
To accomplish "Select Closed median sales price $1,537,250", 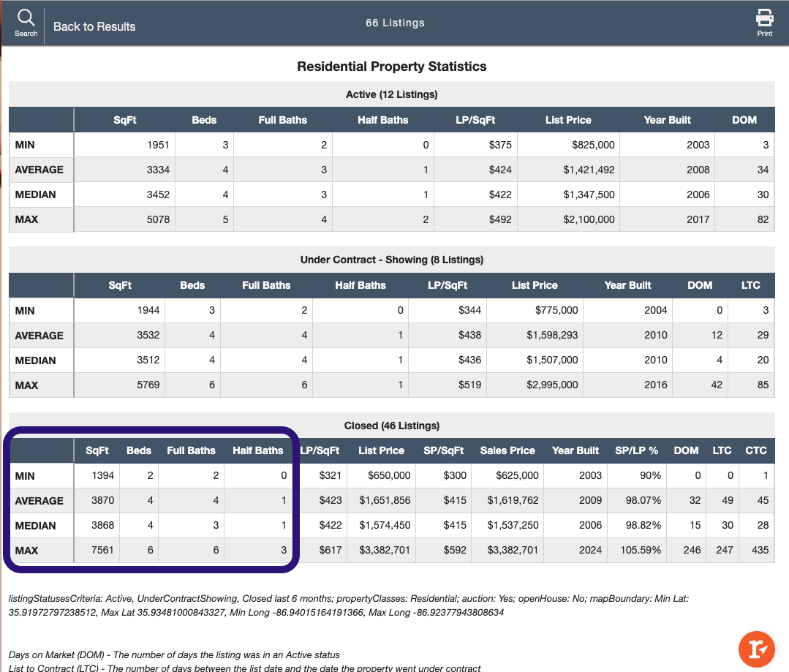I will point(513,525).
